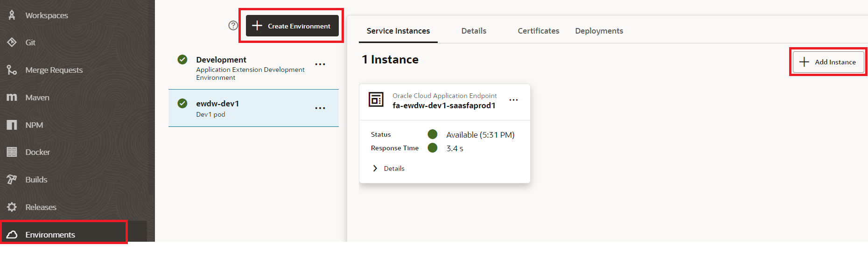This screenshot has height=266, width=868.
Task: Click the Docker sidebar icon
Action: [12, 152]
